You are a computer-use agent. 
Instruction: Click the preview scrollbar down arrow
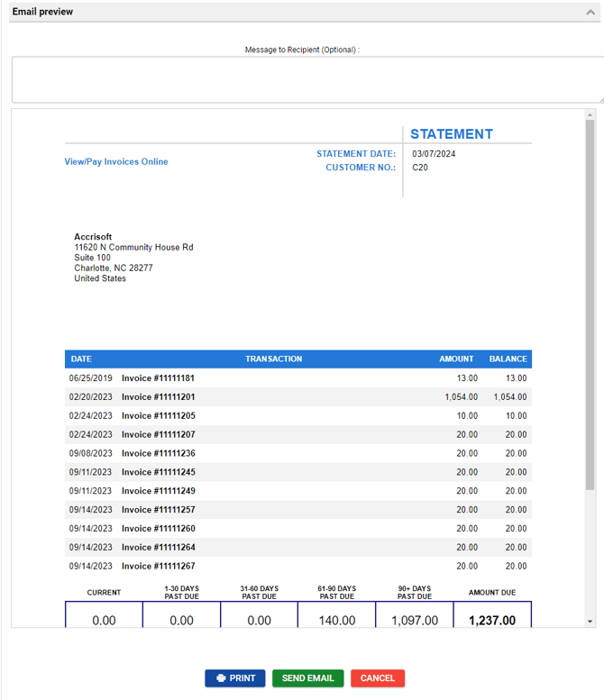(x=590, y=622)
